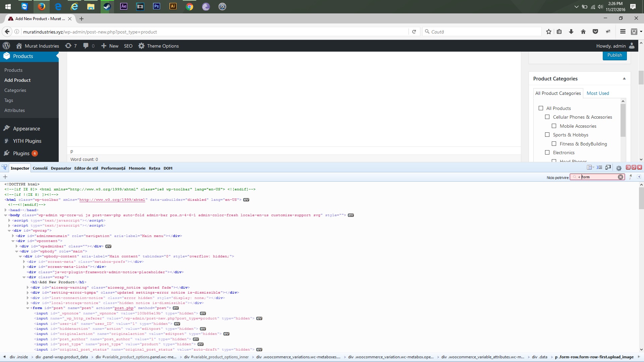The width and height of the screenshot is (644, 362).
Task: Open McAfee extension dropdown arrow
Action: (x=641, y=32)
